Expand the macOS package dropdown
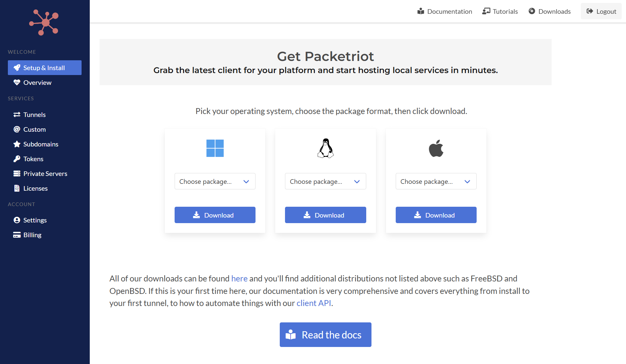626x364 pixels. [436, 182]
